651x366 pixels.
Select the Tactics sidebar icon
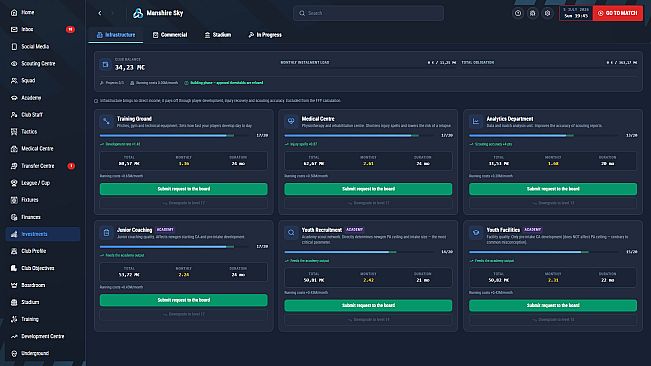point(14,132)
